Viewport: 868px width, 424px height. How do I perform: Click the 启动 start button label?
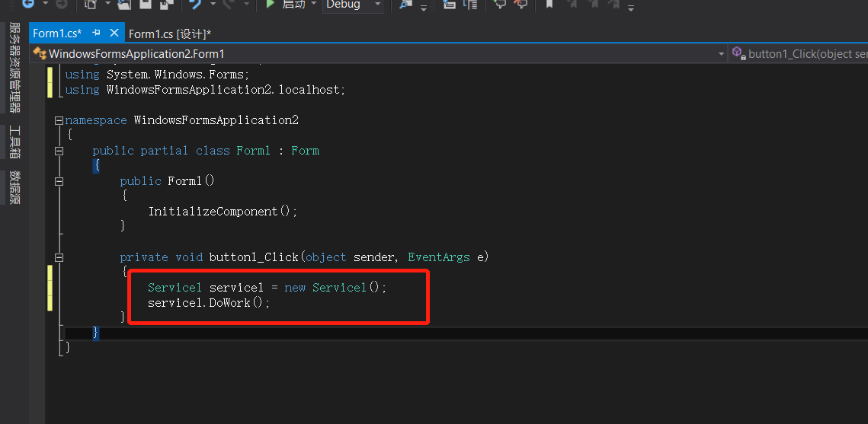(293, 4)
